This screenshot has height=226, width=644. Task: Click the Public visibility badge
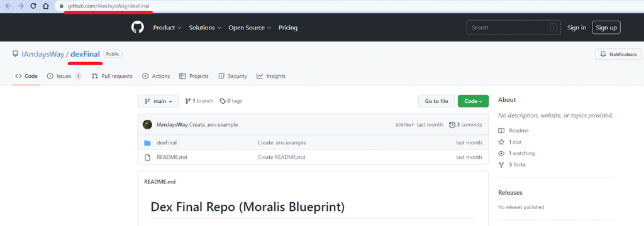113,54
